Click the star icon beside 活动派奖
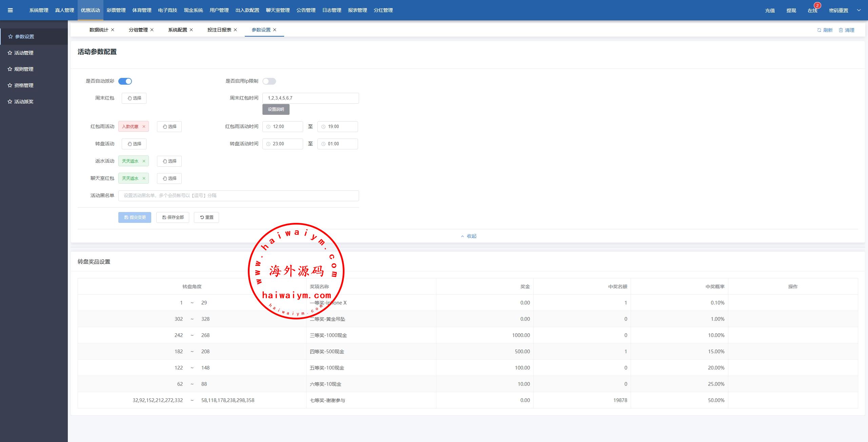Image resolution: width=868 pixels, height=442 pixels. click(10, 102)
